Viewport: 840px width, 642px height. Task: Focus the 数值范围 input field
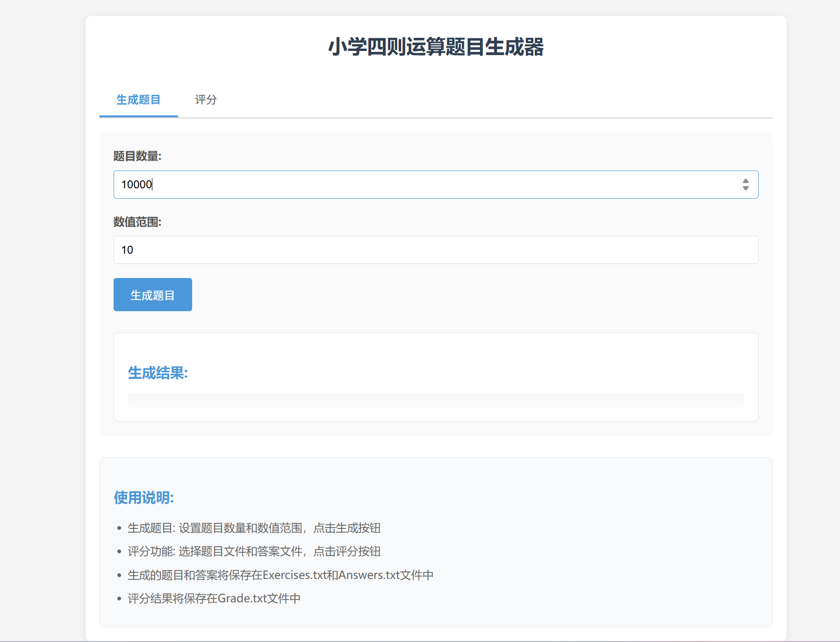point(436,250)
